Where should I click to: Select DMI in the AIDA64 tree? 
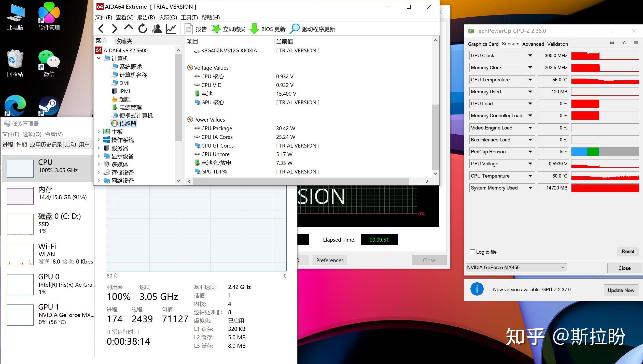click(x=120, y=83)
